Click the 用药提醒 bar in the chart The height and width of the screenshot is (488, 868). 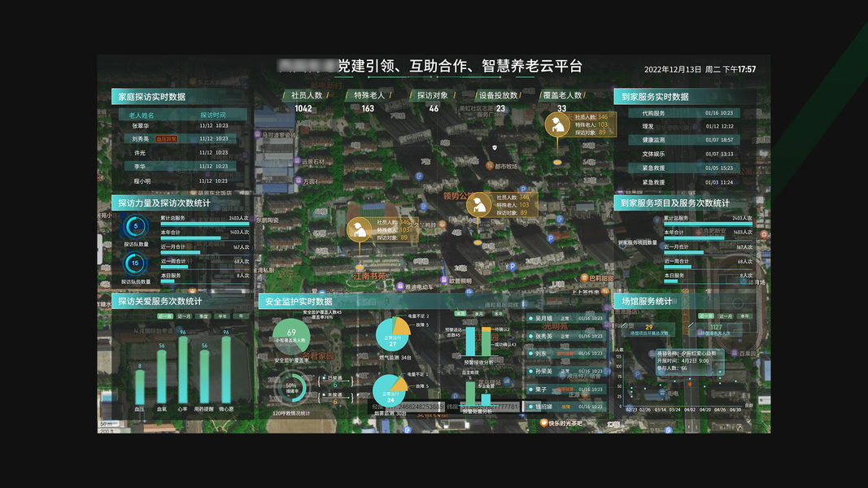click(204, 377)
